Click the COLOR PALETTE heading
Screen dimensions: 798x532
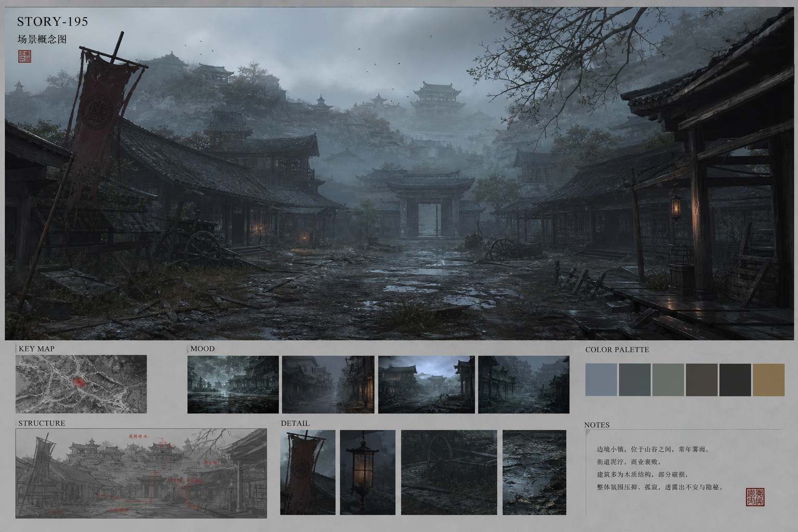click(x=617, y=350)
